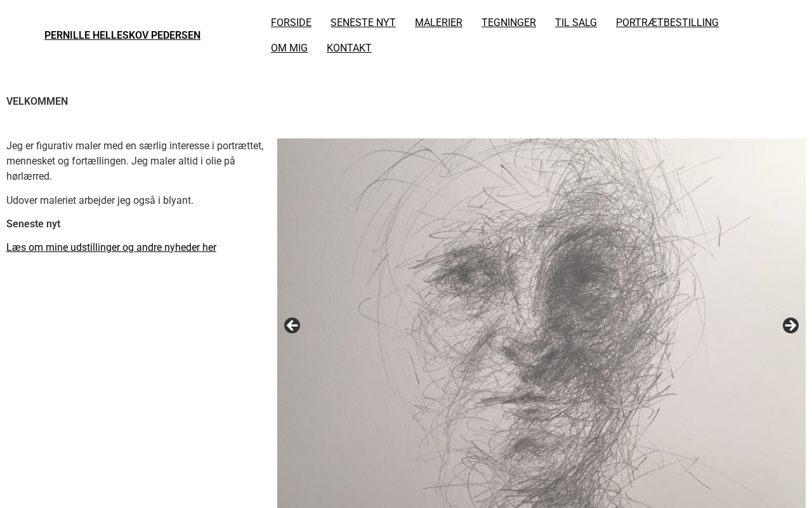The height and width of the screenshot is (508, 812).
Task: Open the FORSIDE menu item
Action: click(x=291, y=23)
